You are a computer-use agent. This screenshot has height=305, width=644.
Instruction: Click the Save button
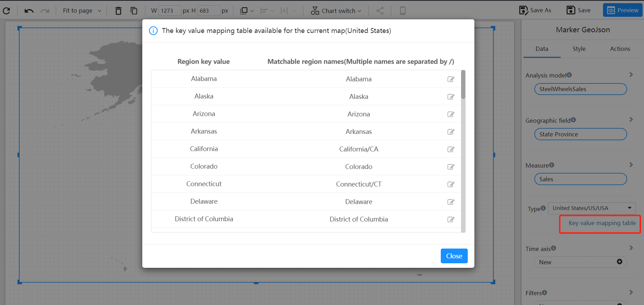click(x=578, y=11)
